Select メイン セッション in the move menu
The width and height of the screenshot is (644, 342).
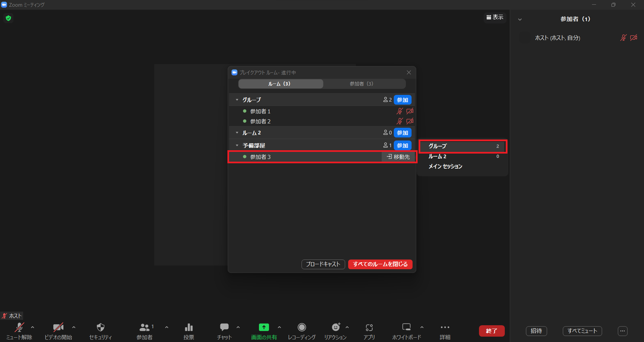[x=445, y=167]
